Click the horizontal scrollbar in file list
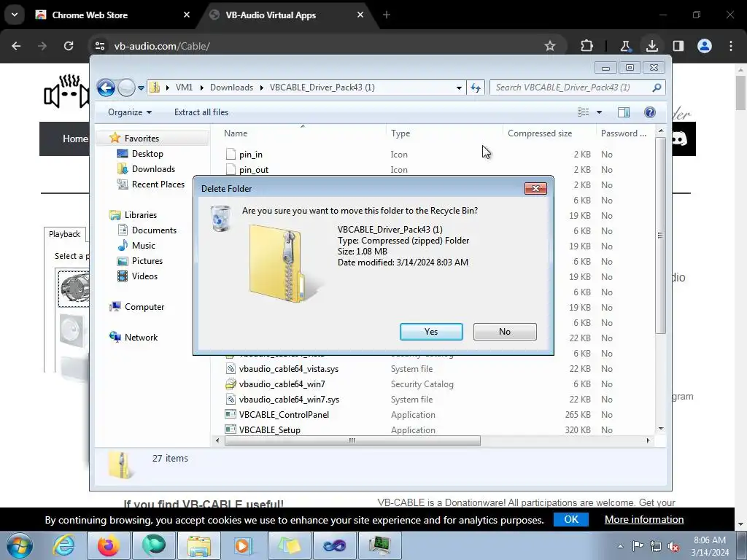Image resolution: width=747 pixels, height=560 pixels. coord(352,441)
